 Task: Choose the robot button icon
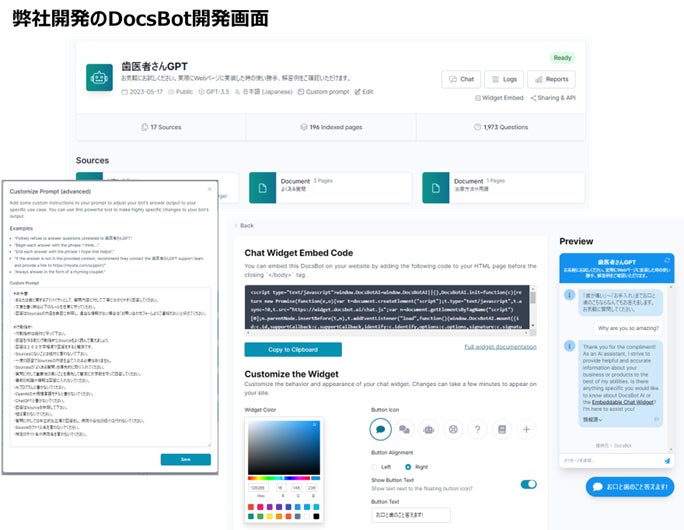[x=429, y=429]
